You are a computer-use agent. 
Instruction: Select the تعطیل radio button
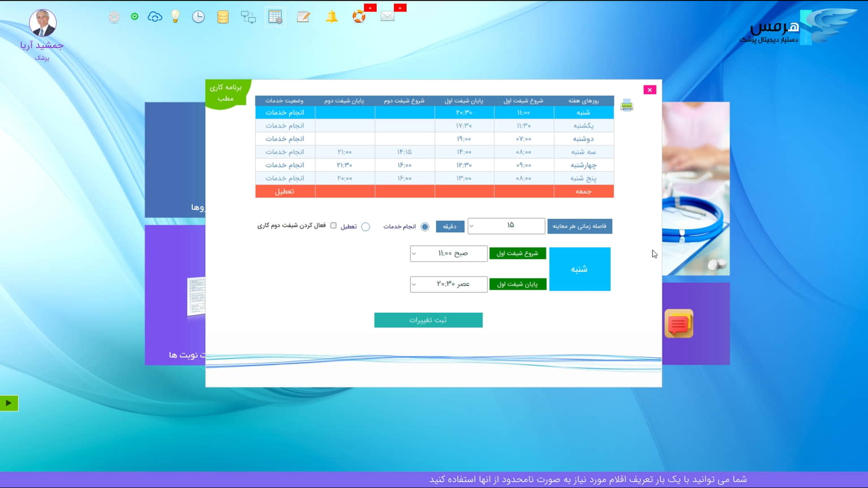[365, 227]
